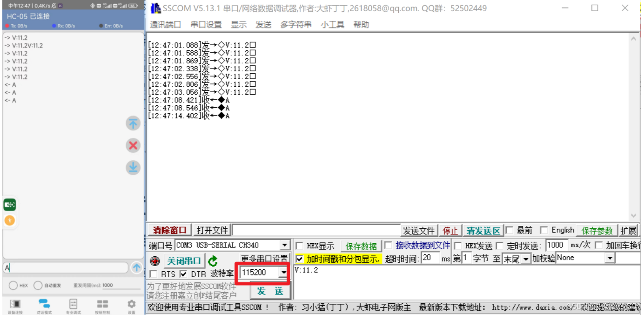The height and width of the screenshot is (315, 644).
Task: Click the scroll-down arrow of receive window
Action: pos(633,216)
